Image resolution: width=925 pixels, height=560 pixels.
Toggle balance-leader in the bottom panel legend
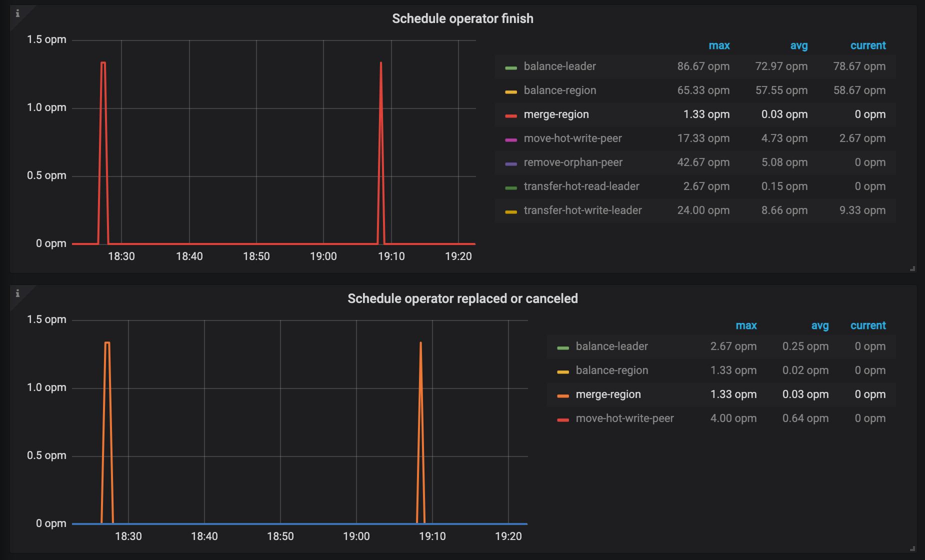[x=612, y=346]
